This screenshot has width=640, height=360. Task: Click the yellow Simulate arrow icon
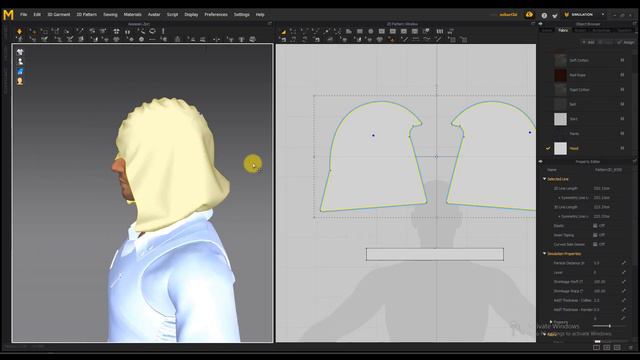pyautogui.click(x=19, y=31)
